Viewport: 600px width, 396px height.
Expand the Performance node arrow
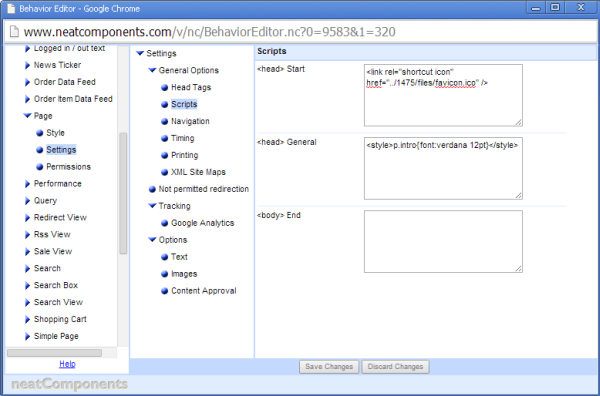(27, 184)
